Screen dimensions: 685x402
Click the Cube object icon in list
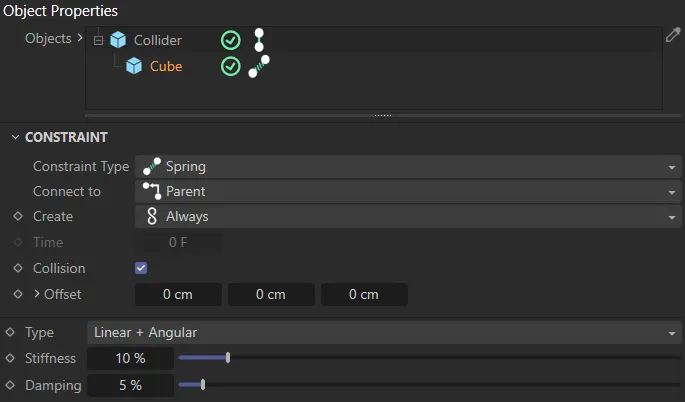pyautogui.click(x=134, y=66)
